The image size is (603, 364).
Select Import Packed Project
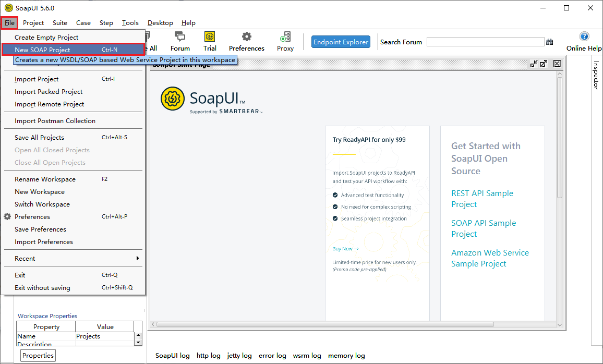click(x=73, y=91)
